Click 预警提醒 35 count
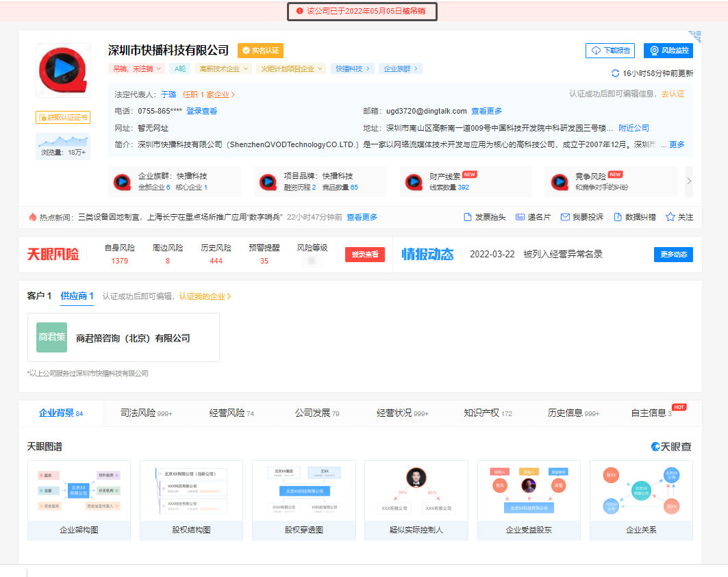Viewport: 728px width, 577px height. tap(264, 261)
